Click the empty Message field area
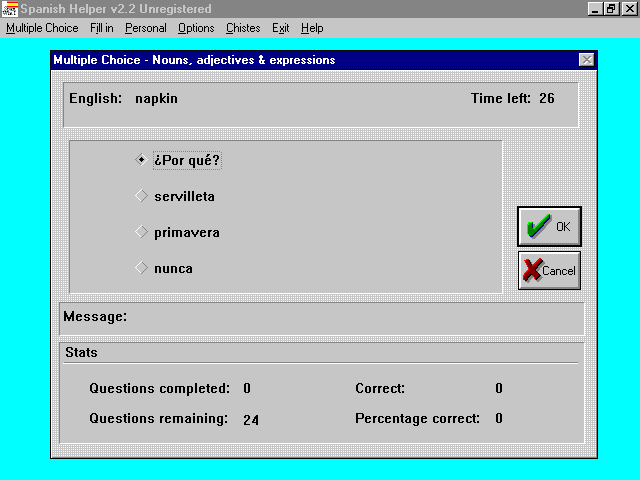640x480 pixels. click(x=350, y=318)
